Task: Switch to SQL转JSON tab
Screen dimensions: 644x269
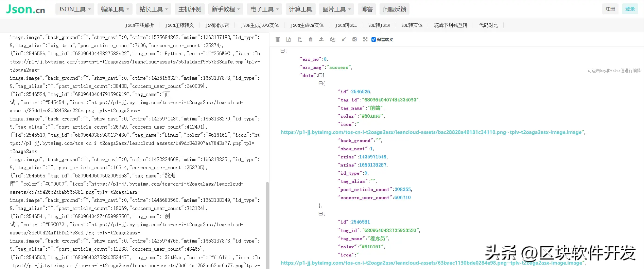Action: click(x=379, y=25)
